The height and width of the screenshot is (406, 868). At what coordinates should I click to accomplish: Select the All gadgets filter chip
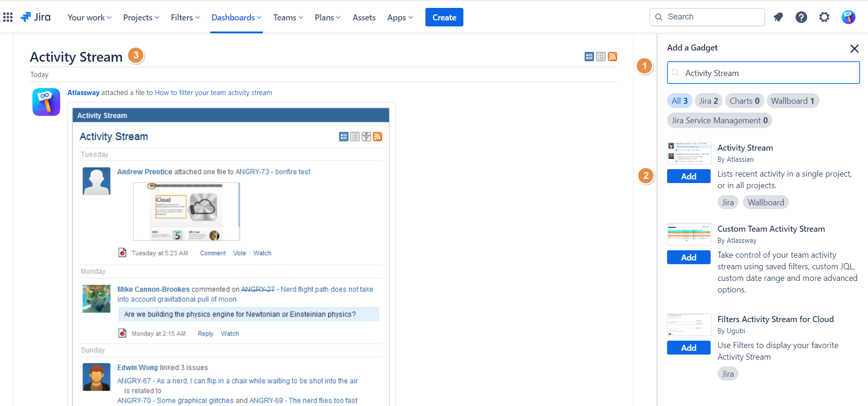click(679, 101)
